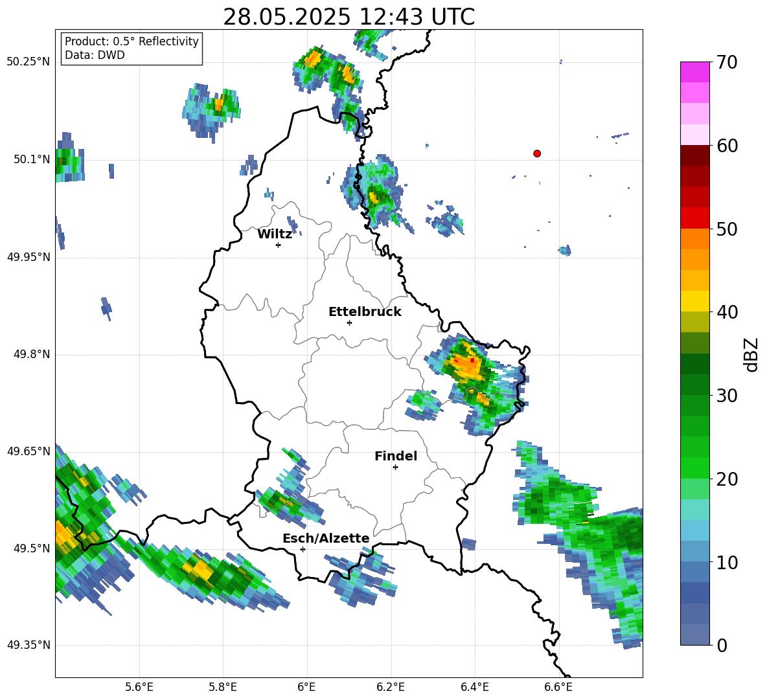Click the 49.35°N latitude label
767x700 pixels.
click(x=29, y=645)
